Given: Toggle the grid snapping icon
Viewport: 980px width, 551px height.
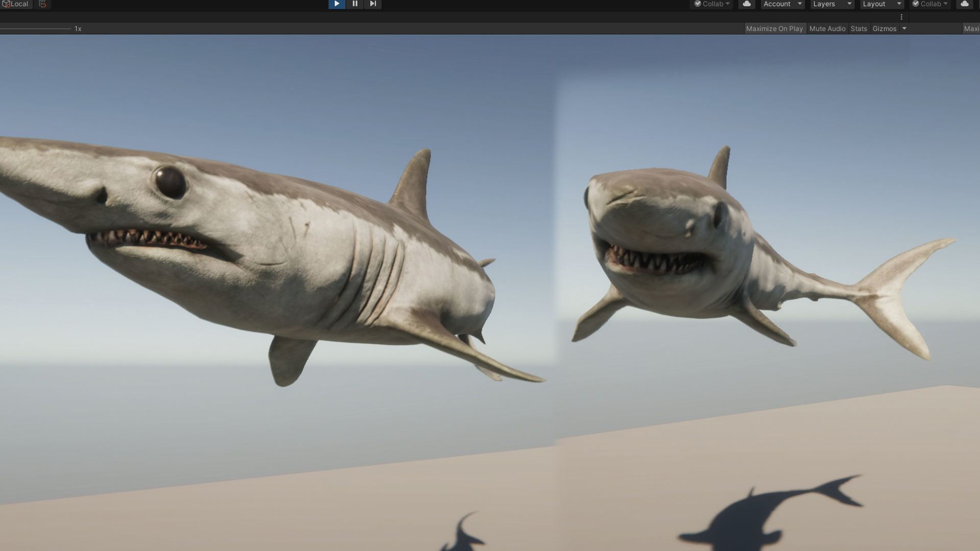Looking at the screenshot, I should click(42, 4).
